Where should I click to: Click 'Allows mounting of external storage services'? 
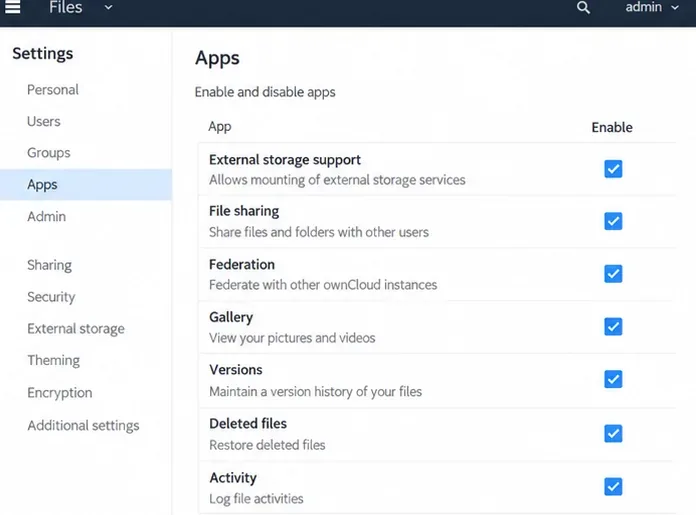coord(337,180)
